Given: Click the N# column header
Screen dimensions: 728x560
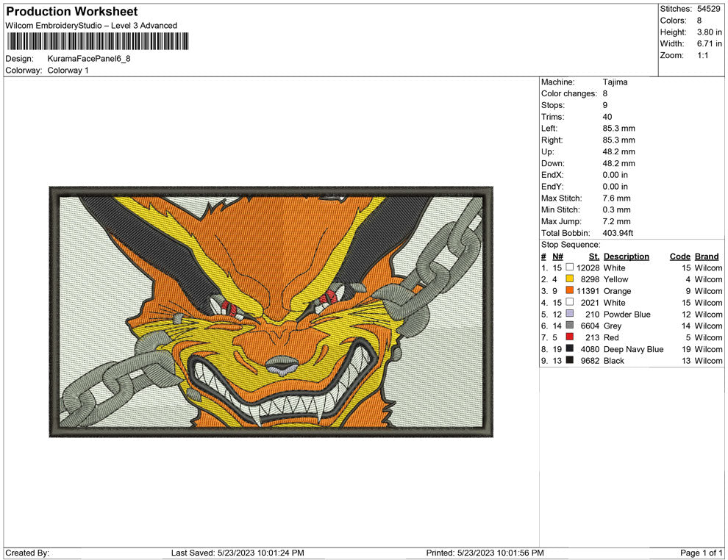Looking at the screenshot, I should (x=557, y=256).
